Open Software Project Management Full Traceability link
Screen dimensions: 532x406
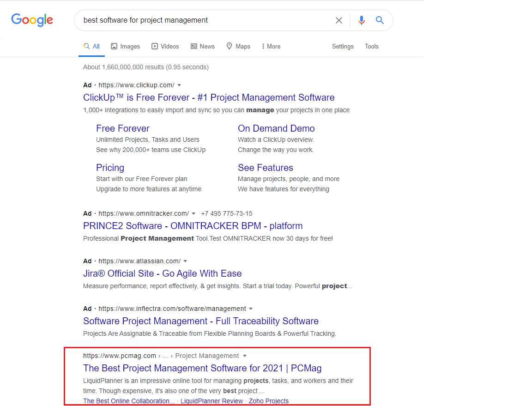pyautogui.click(x=201, y=321)
